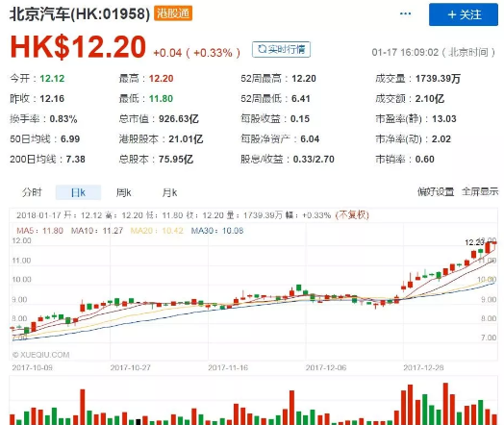Refresh quotes via the 实时行情 button
The image size is (504, 425).
[x=281, y=49]
